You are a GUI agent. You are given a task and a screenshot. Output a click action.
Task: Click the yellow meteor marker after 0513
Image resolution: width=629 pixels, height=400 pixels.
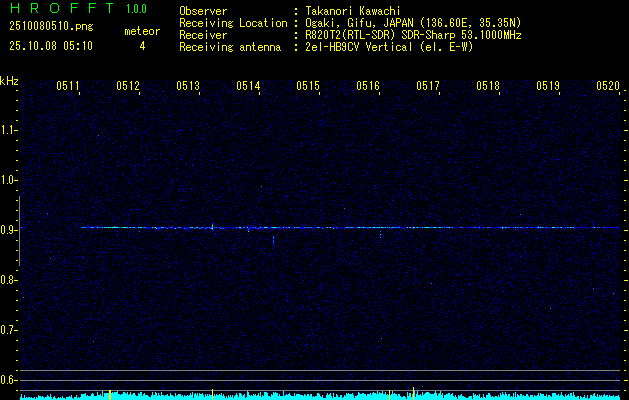[x=213, y=394]
